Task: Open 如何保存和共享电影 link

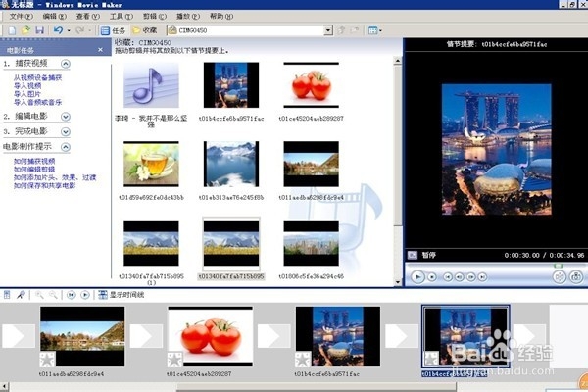Action: [45, 185]
